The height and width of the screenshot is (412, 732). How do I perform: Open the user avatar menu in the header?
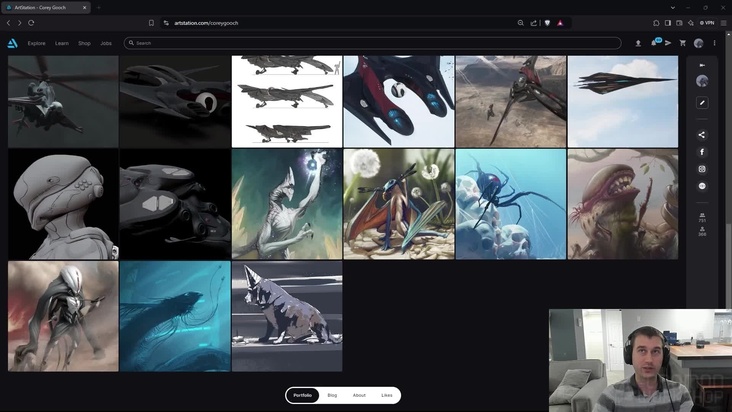click(x=699, y=43)
